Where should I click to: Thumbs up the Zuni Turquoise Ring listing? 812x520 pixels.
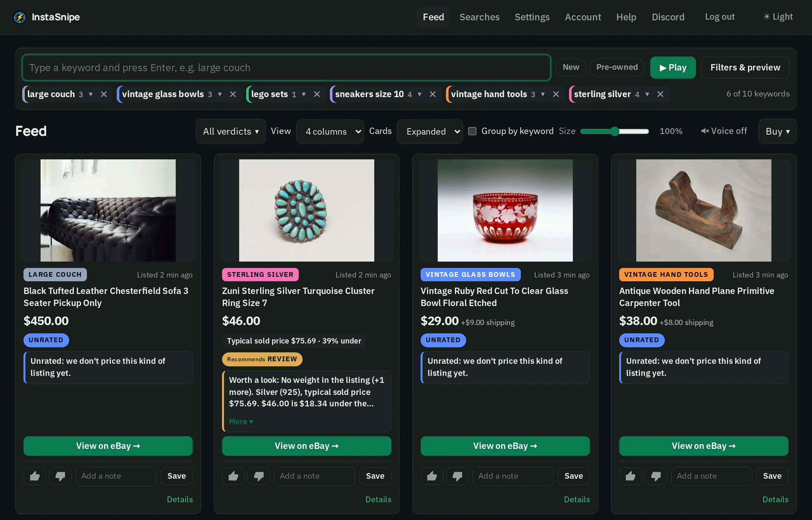tap(233, 476)
